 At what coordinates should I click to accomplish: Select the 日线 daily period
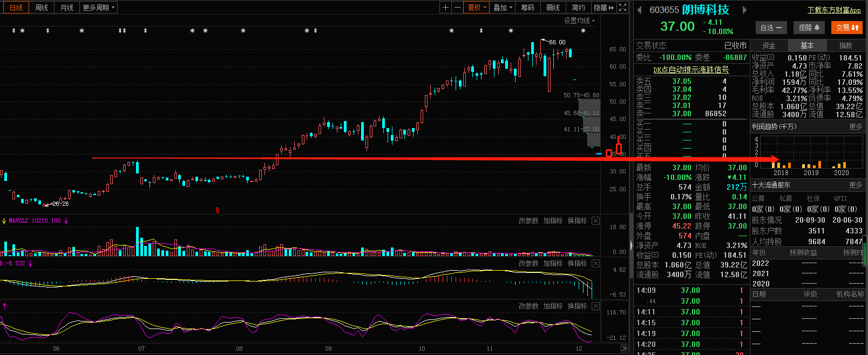point(16,8)
